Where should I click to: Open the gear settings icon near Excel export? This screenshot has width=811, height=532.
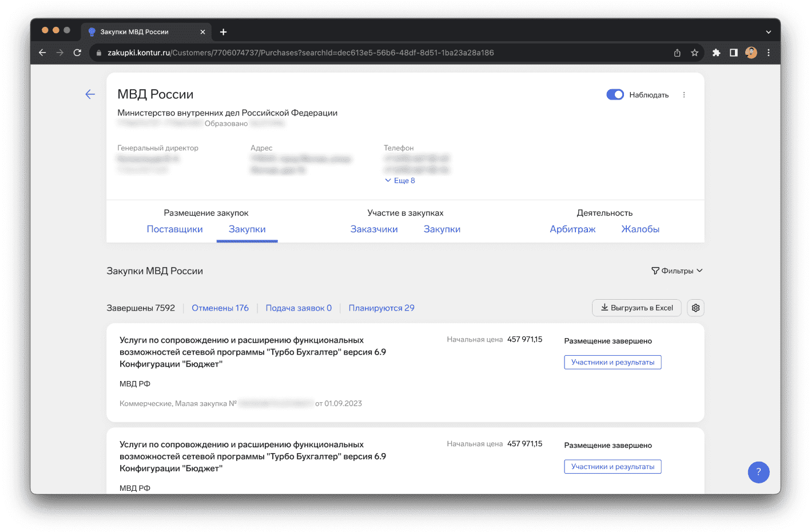[695, 308]
